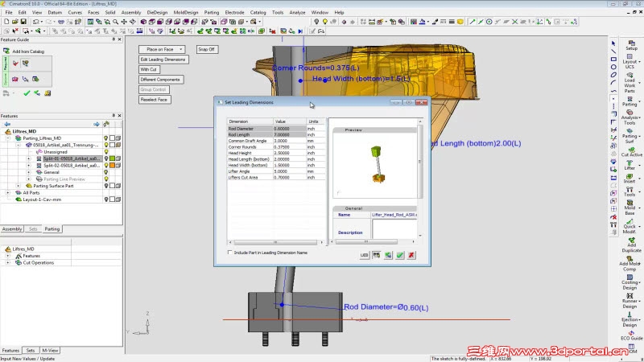Open the Load Work Parts tool

pos(630,83)
